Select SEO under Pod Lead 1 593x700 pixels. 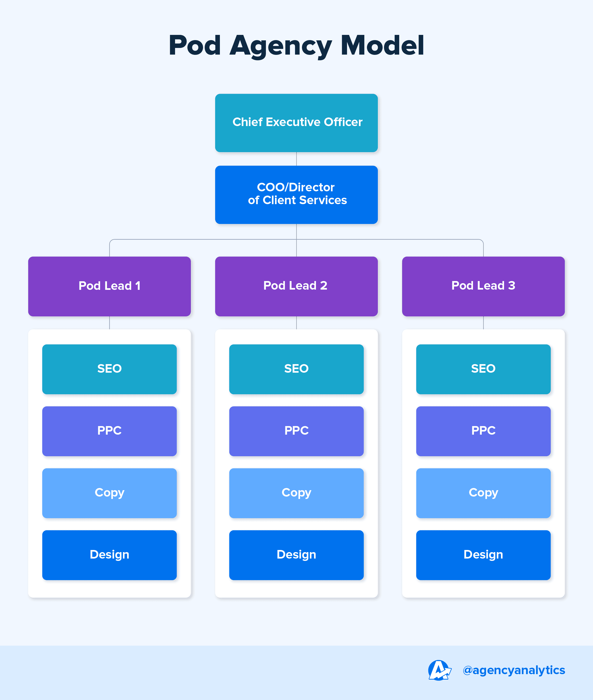[x=109, y=369]
